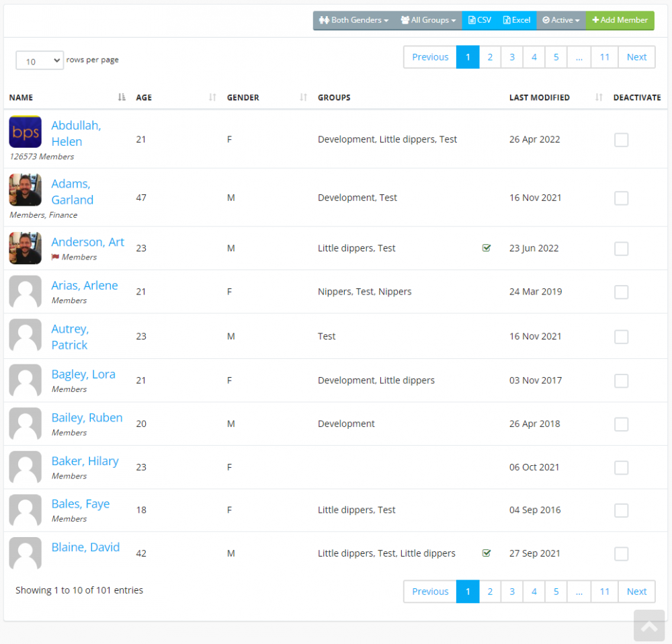Screen dimensions: 672x644
Task: Click the green check icon on Anderson, Art row
Action: [x=487, y=248]
